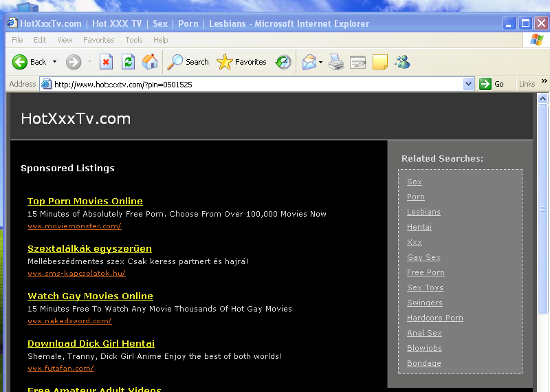Select the Xxx related search

(x=415, y=242)
